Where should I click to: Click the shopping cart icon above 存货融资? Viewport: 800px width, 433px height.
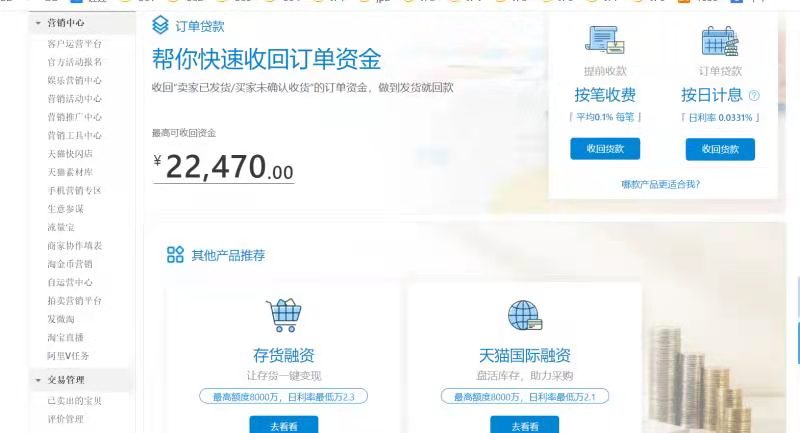(x=284, y=315)
